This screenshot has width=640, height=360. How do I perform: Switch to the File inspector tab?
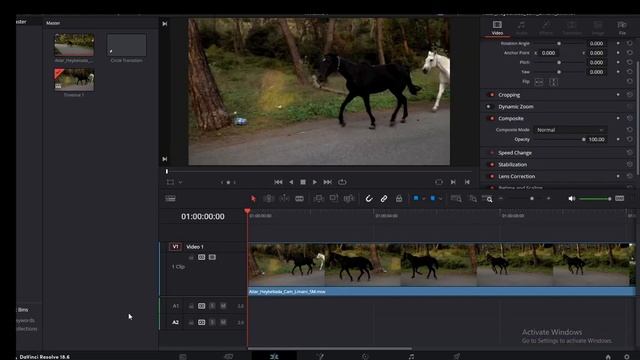coord(622,28)
